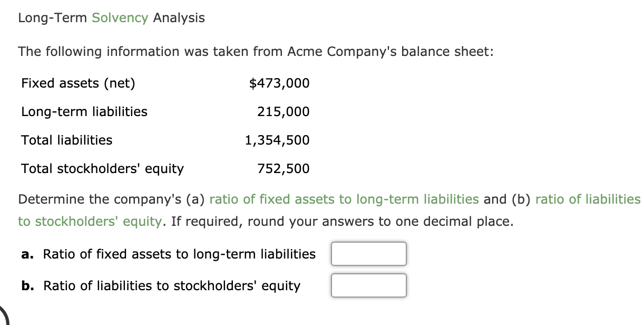Click the $473,000 fixed assets value

(x=279, y=83)
